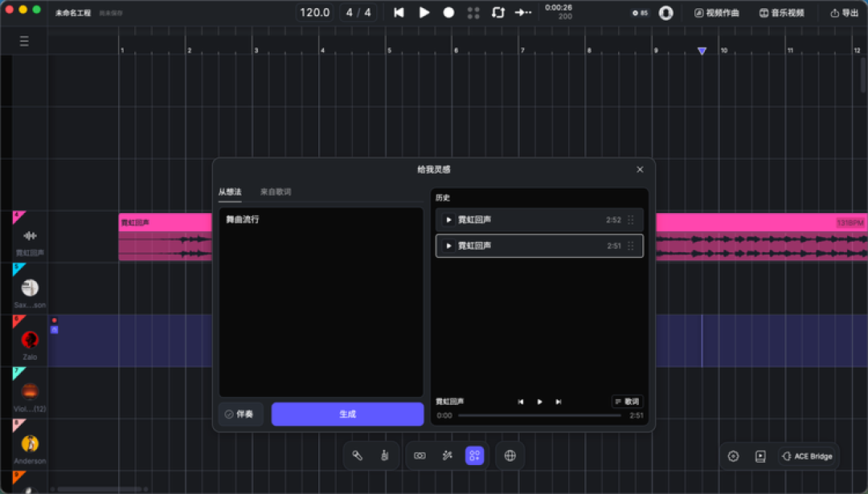Close the 给我灵感 dialog

click(640, 169)
